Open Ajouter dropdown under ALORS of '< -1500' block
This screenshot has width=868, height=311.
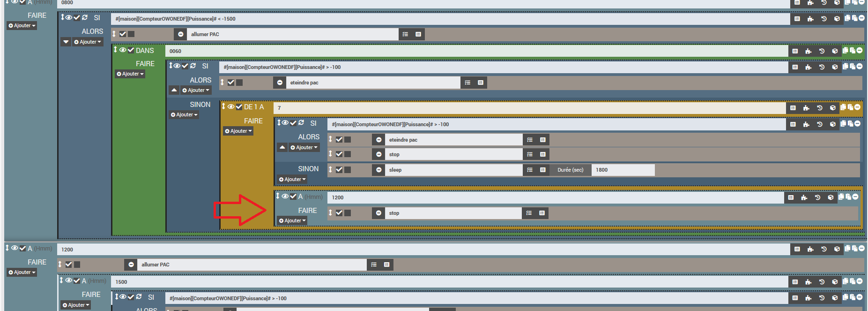88,42
